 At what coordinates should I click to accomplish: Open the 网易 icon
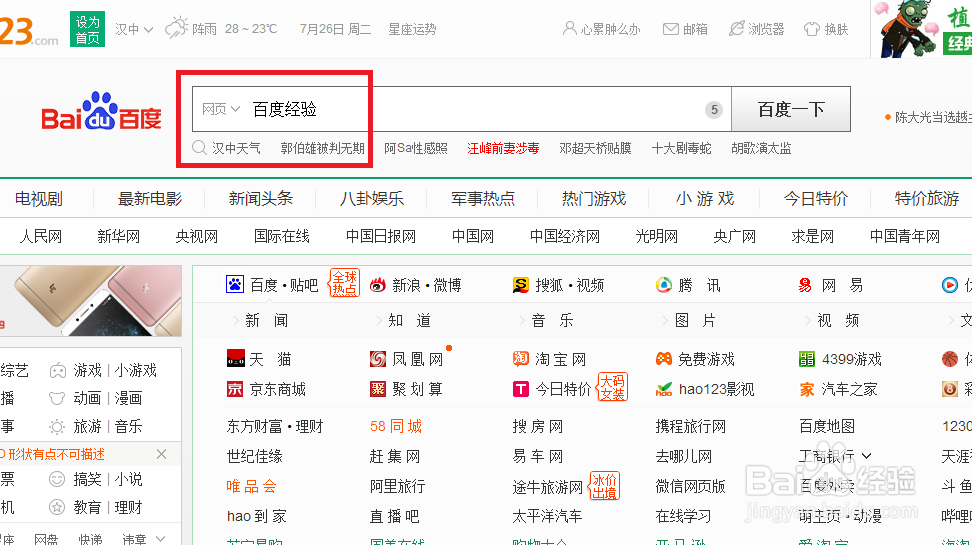tap(805, 285)
